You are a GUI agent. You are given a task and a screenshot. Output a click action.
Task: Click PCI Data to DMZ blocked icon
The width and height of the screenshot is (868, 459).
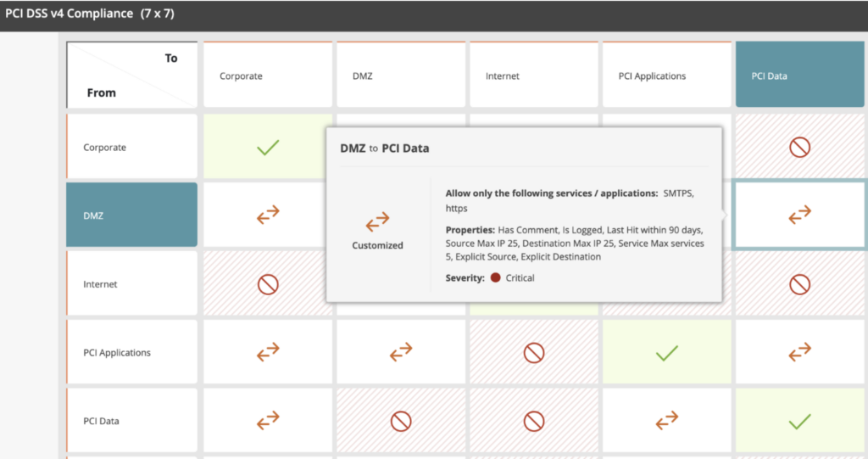(x=401, y=421)
